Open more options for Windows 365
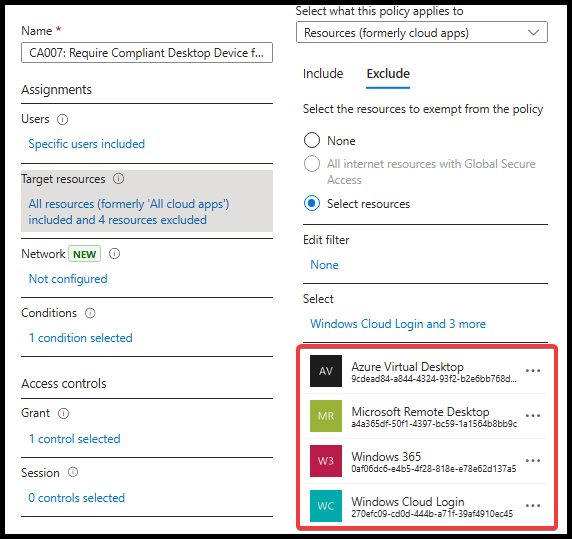Viewport: 572px width, 539px height. (x=533, y=461)
